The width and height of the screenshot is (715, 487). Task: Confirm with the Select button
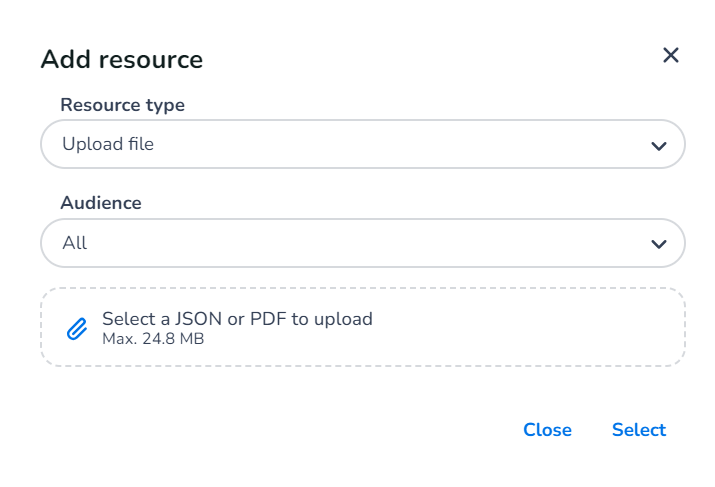639,430
